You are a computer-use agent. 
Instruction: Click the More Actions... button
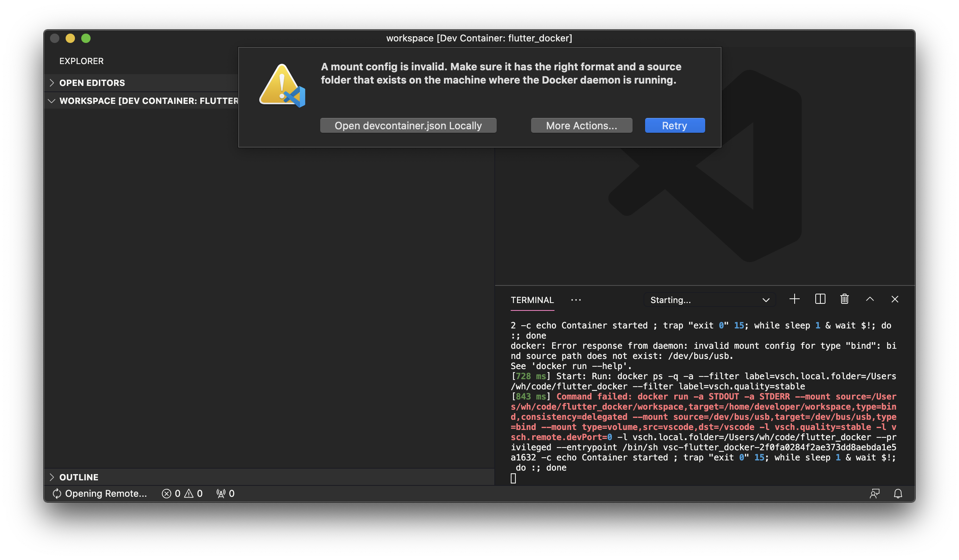pyautogui.click(x=581, y=126)
